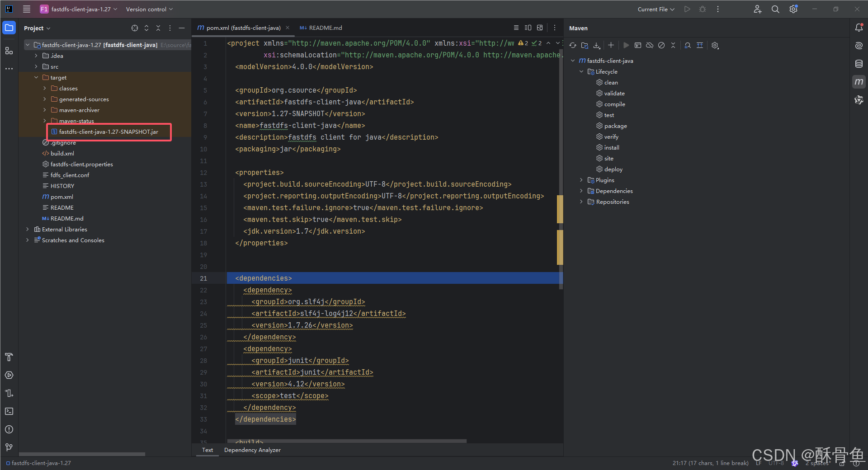
Task: Add a Maven project with plus icon
Action: [611, 45]
